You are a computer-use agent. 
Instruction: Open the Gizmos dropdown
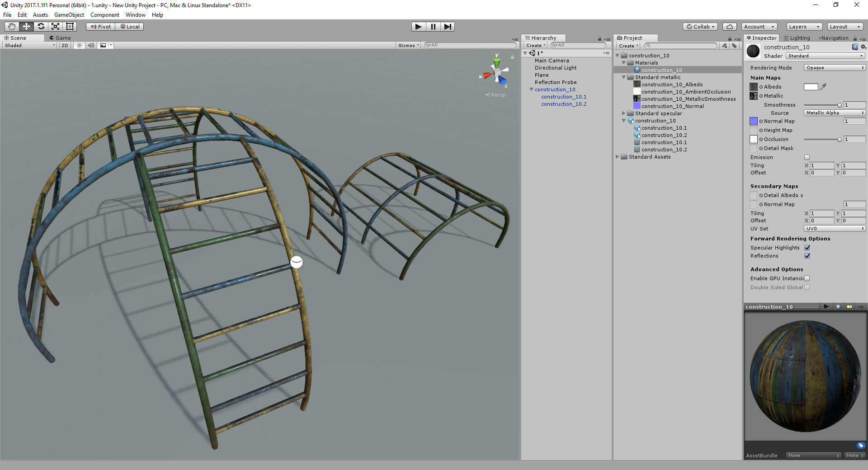[x=409, y=45]
